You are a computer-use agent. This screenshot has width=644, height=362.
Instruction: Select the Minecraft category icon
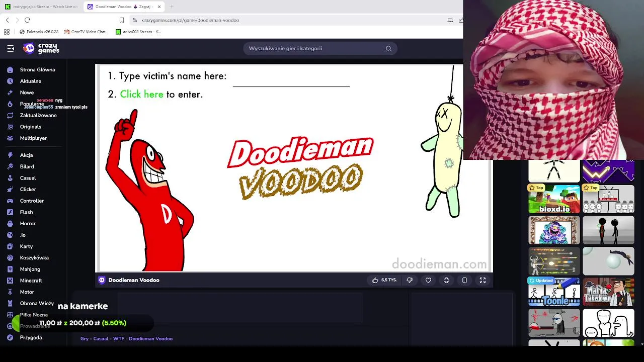[10, 281]
